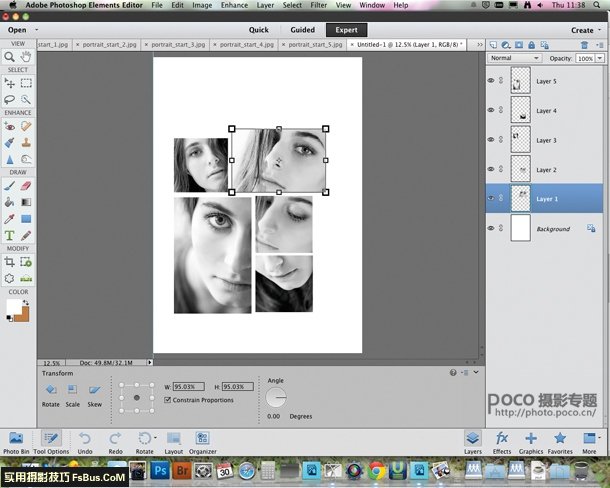Select the Hand tool
The width and height of the screenshot is (610, 488).
click(26, 56)
